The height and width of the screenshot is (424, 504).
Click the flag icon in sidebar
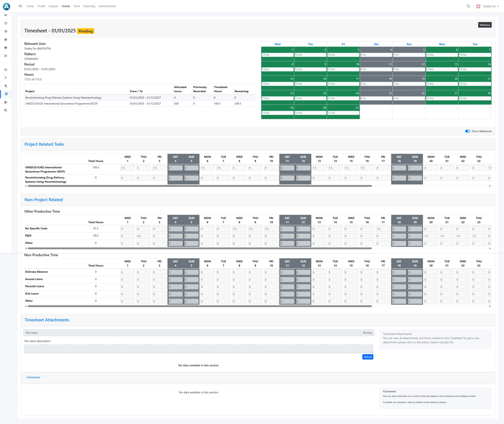click(6, 78)
